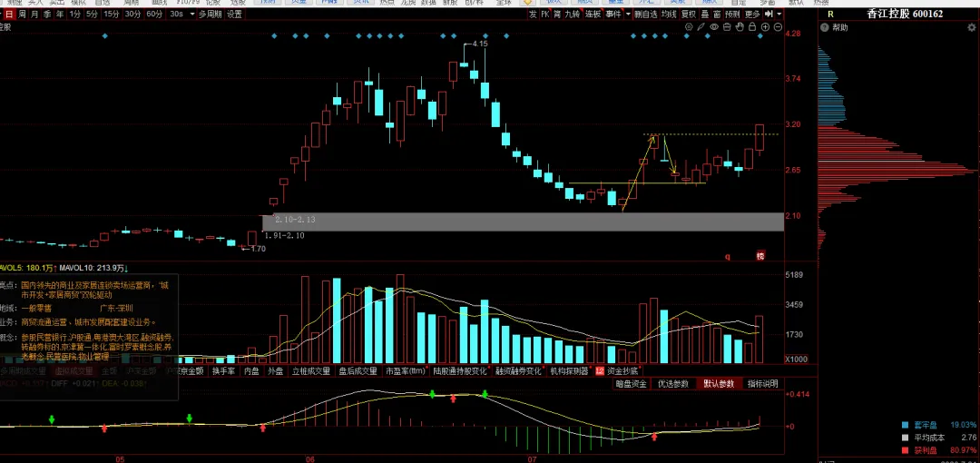
Task: Select 资金抄底 indicator tab
Action: (623, 371)
